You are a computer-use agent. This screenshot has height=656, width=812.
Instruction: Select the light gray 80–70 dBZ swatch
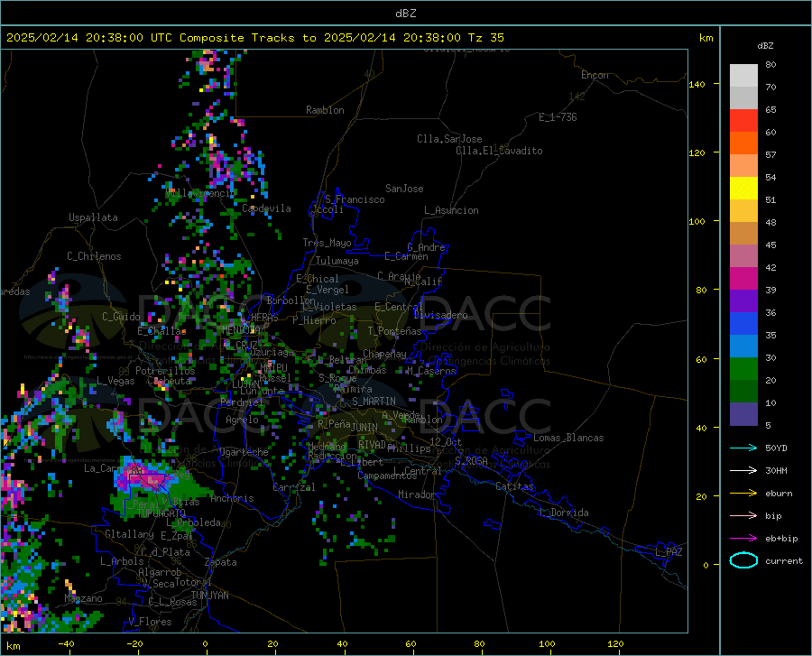tap(743, 76)
